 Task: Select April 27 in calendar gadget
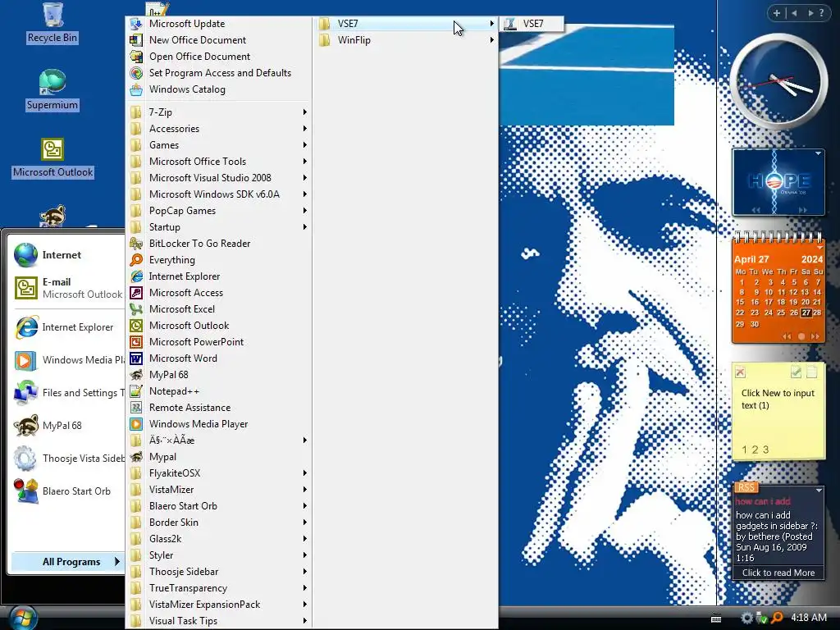[x=806, y=313]
